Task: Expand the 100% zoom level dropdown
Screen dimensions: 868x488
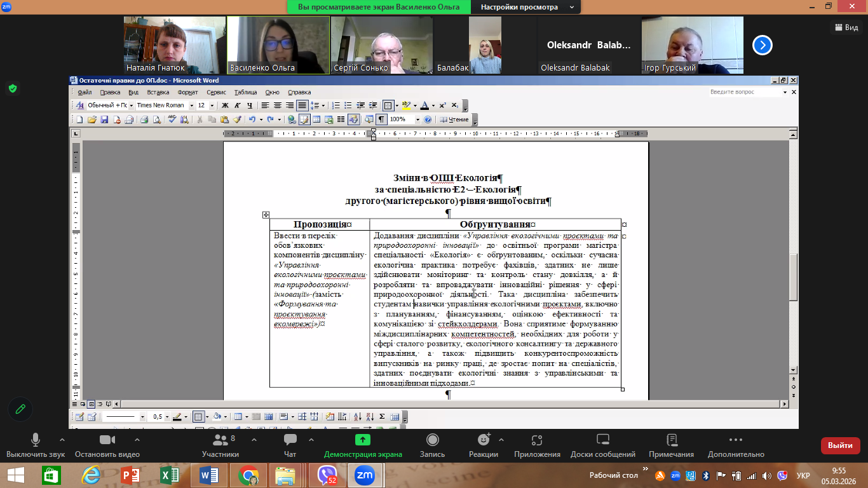Action: click(x=417, y=119)
